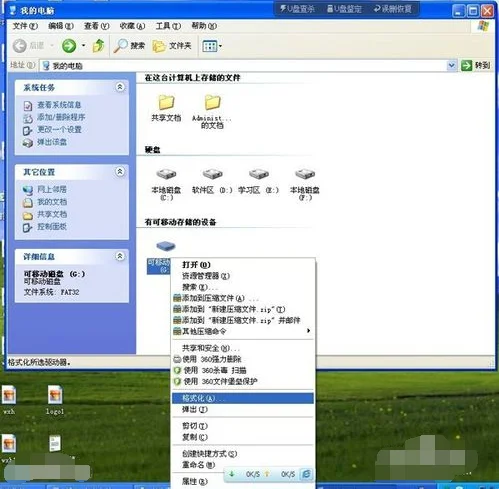Open the Favorites (收藏) menu
The width and height of the screenshot is (499, 489).
click(x=132, y=26)
